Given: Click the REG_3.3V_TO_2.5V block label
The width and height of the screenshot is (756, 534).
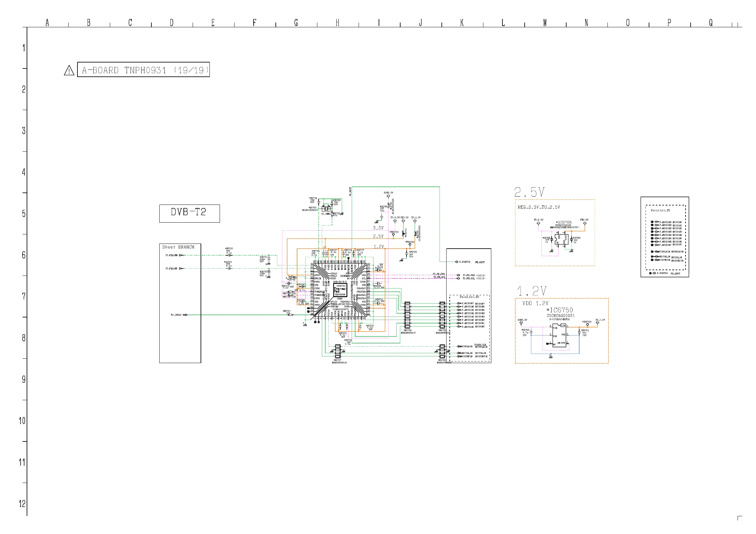Looking at the screenshot, I should (x=538, y=207).
